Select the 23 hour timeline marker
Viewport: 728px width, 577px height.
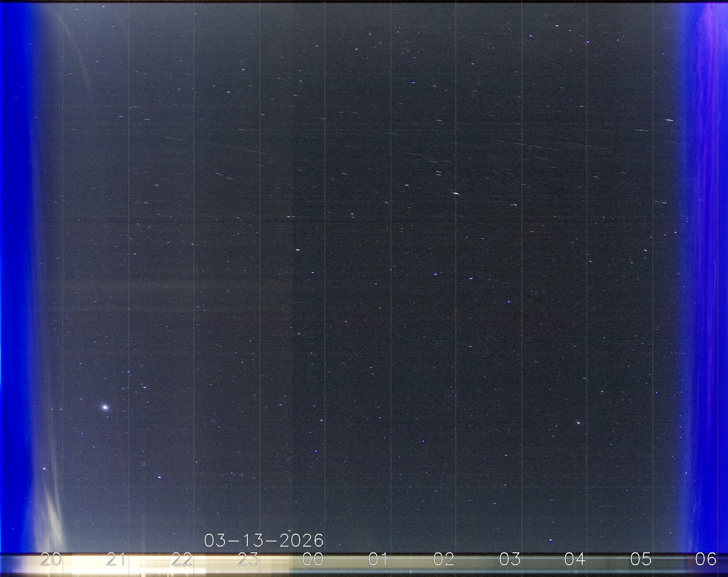248,560
